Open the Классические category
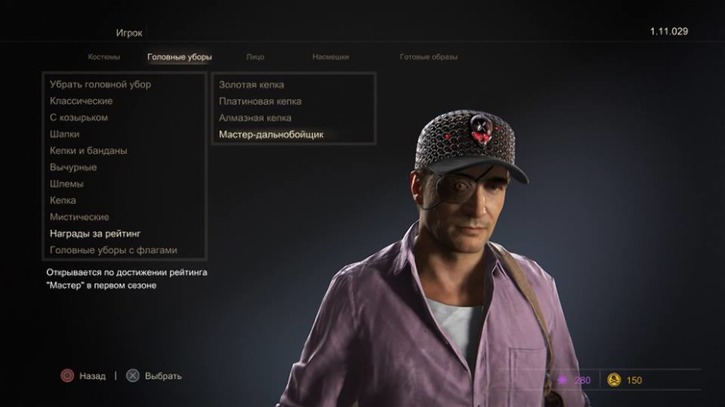The height and width of the screenshot is (407, 725). (x=81, y=101)
